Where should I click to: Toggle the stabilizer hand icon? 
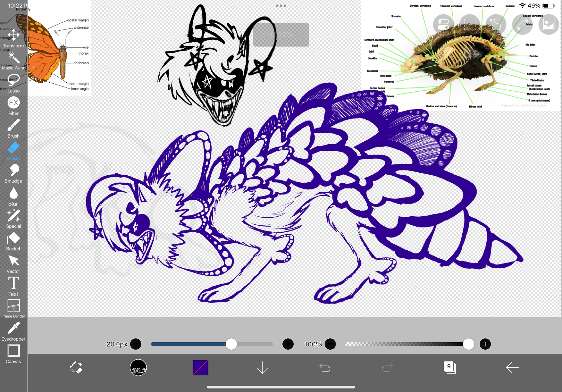[x=496, y=24]
